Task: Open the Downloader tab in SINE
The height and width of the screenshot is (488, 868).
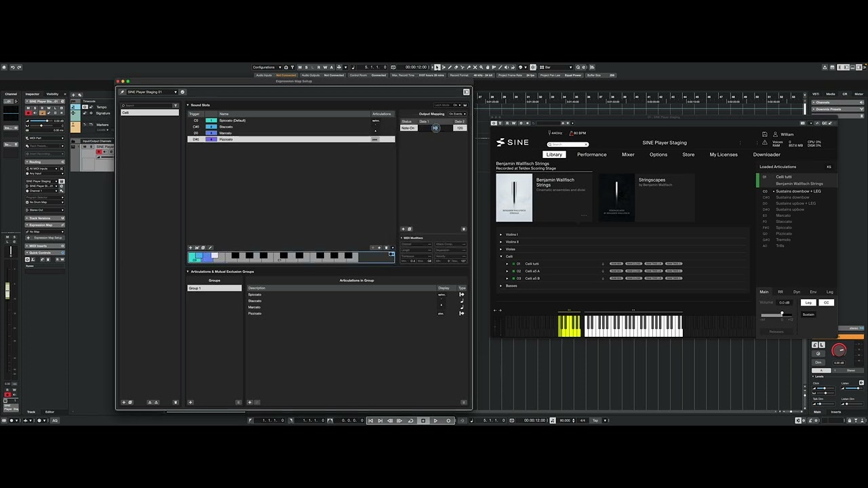Action: point(766,155)
